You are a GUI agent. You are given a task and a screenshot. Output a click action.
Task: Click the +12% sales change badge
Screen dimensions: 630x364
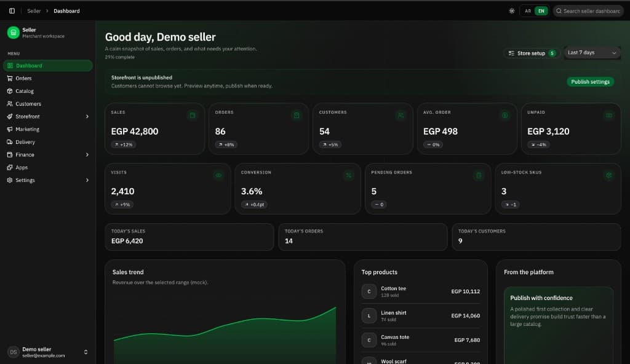(x=123, y=144)
